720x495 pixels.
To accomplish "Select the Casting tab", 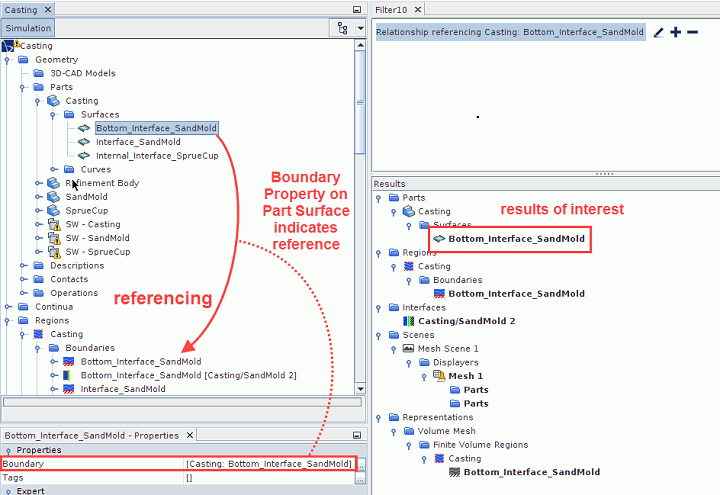I will click(x=22, y=9).
